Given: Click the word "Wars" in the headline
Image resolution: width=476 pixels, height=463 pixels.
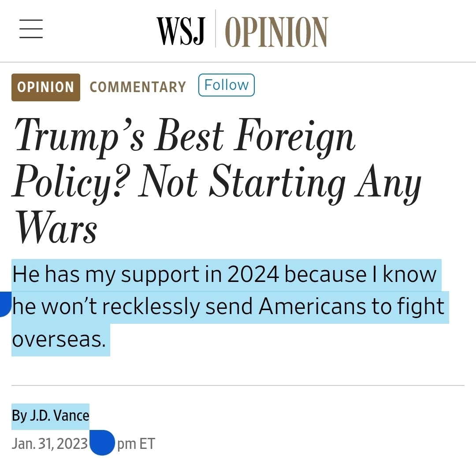Looking at the screenshot, I should (56, 228).
